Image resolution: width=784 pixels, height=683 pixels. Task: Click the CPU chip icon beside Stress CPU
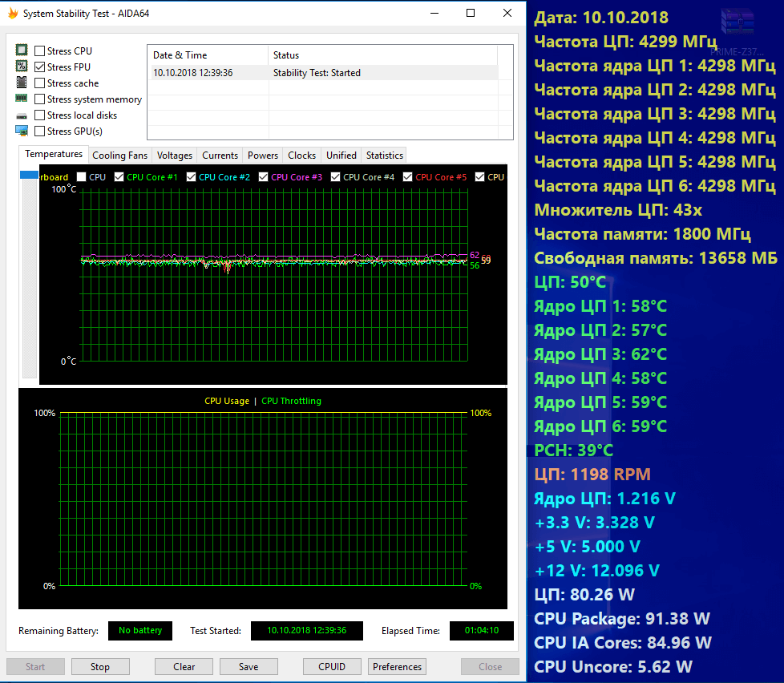pyautogui.click(x=22, y=51)
